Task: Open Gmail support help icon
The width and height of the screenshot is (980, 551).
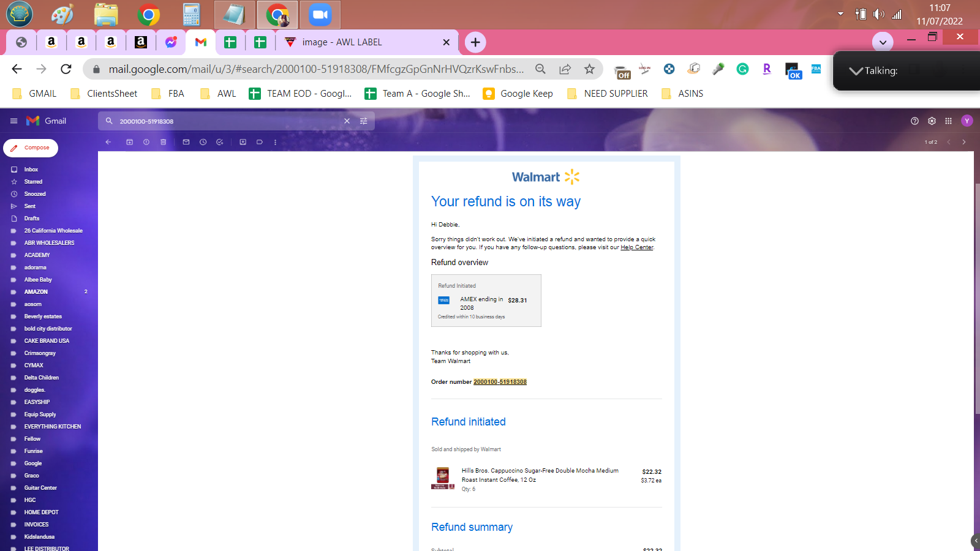Action: (915, 121)
